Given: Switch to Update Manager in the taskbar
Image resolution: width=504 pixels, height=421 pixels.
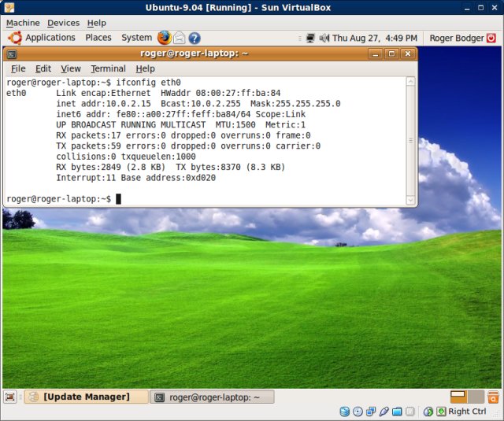Looking at the screenshot, I should coord(87,397).
